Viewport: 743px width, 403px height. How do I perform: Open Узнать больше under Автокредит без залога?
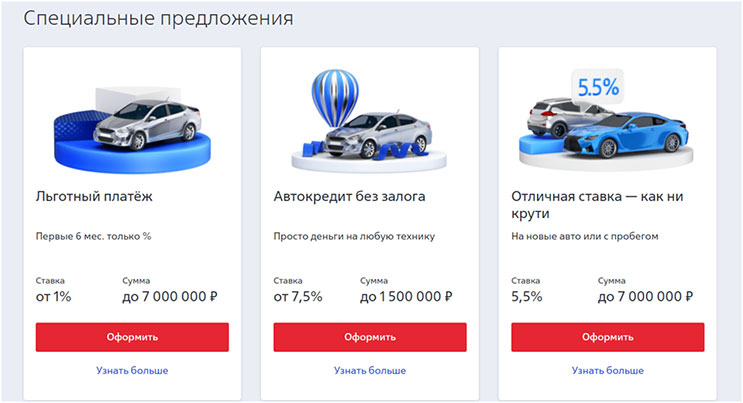(x=370, y=370)
